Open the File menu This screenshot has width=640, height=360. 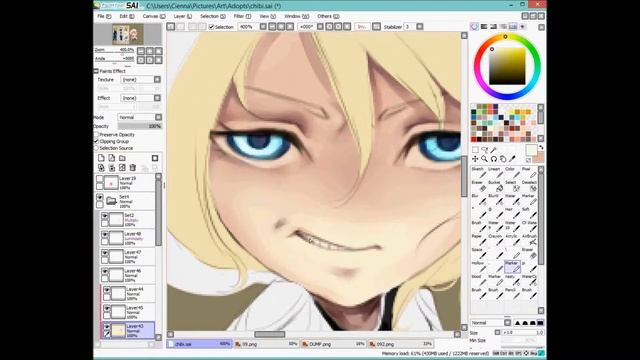pos(104,16)
